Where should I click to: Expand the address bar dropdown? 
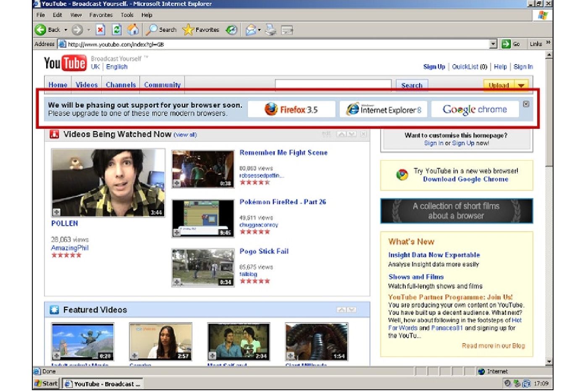493,44
